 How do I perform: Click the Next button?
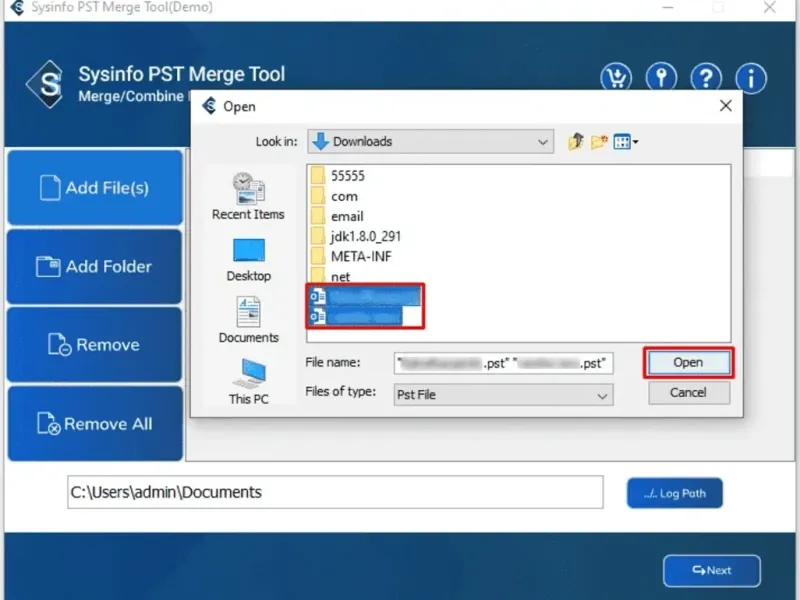712,570
